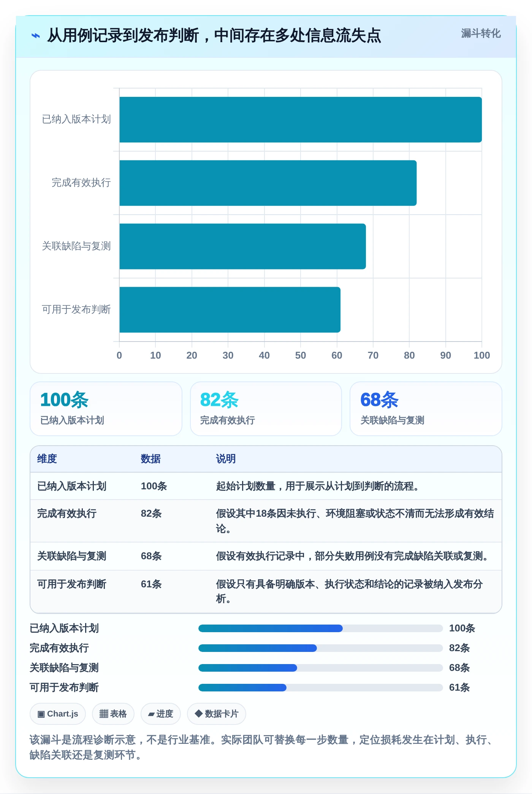532x794 pixels.
Task: Click table cell 已纳入版本计划 in 维度 column
Action: (x=71, y=486)
